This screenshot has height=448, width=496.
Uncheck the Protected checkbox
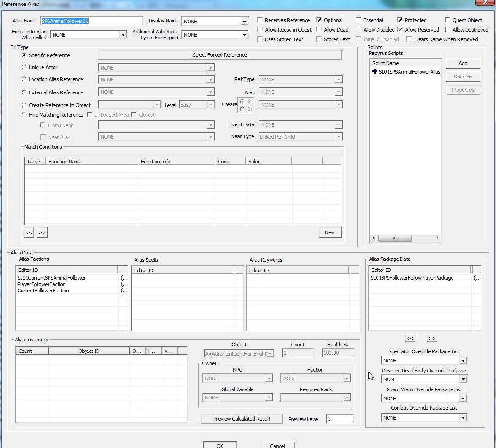point(400,20)
